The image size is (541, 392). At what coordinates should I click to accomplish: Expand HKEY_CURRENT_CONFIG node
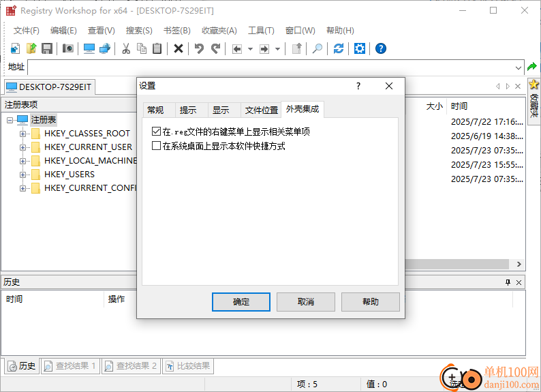click(x=22, y=188)
